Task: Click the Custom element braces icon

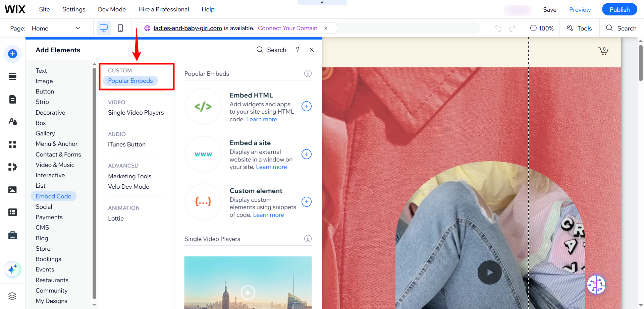Action: pos(203,202)
